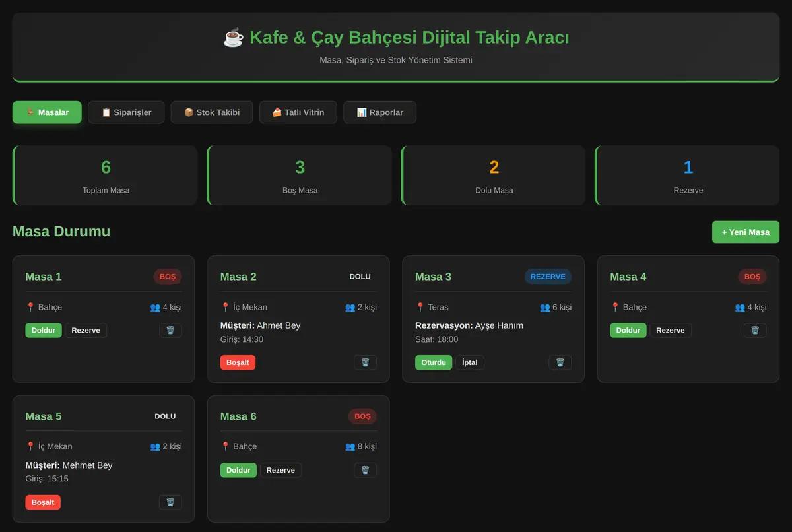
Task: Click the Giriş: 15:15 entry time
Action: tap(47, 479)
